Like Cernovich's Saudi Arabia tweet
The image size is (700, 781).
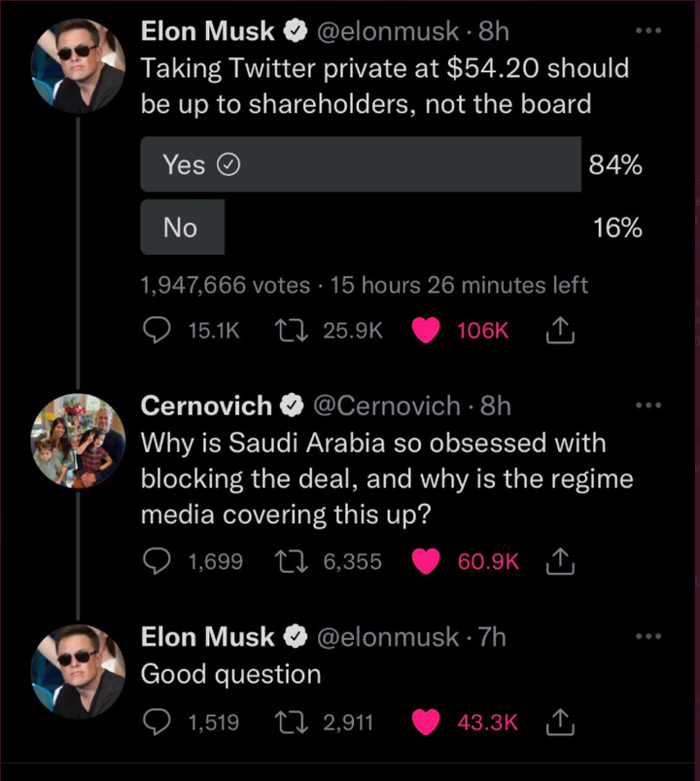pyautogui.click(x=427, y=561)
